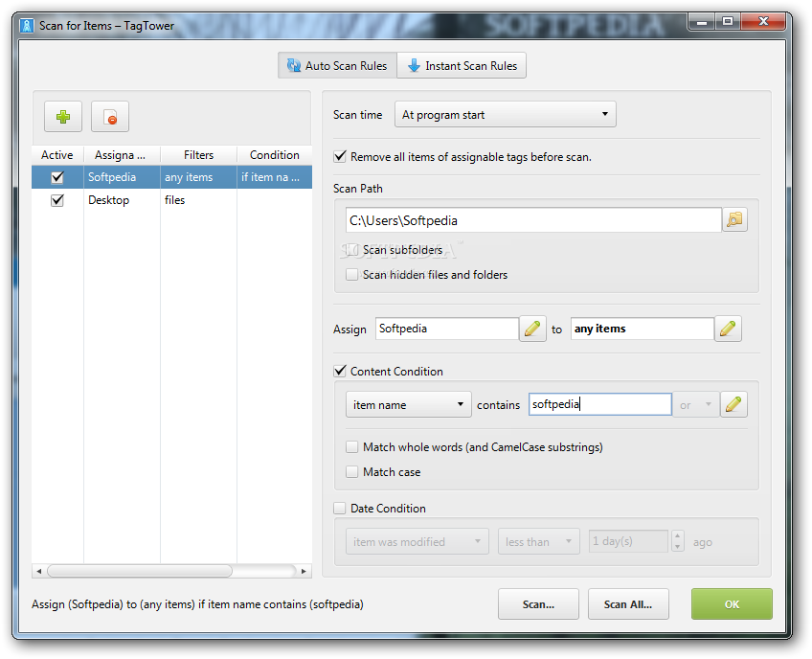
Task: Enable Match case option
Action: (x=352, y=471)
